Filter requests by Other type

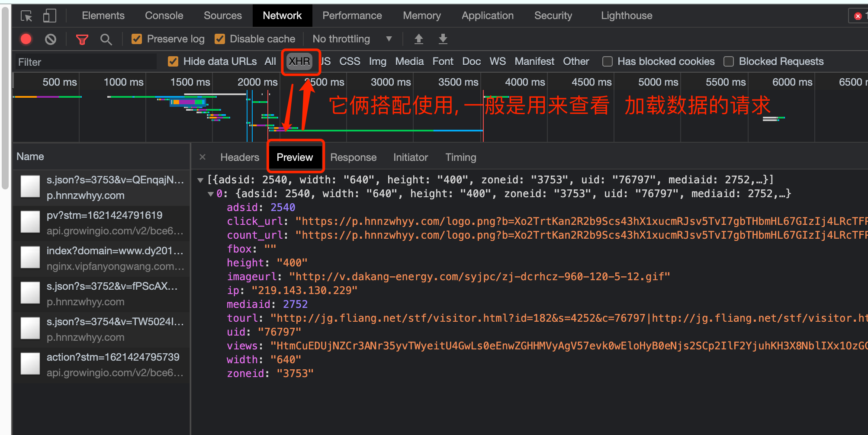(576, 61)
